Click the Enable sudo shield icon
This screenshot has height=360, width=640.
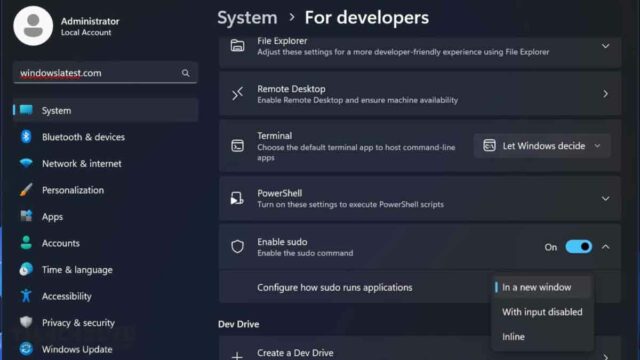coord(238,247)
